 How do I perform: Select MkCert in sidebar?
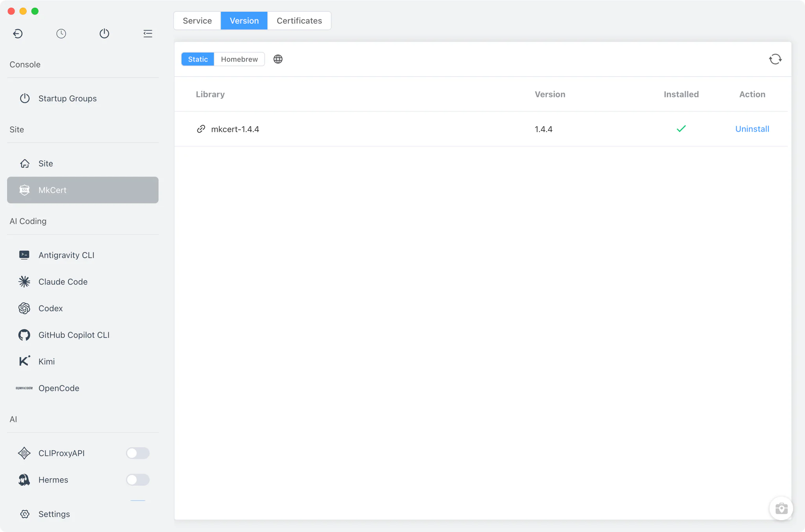pyautogui.click(x=83, y=190)
